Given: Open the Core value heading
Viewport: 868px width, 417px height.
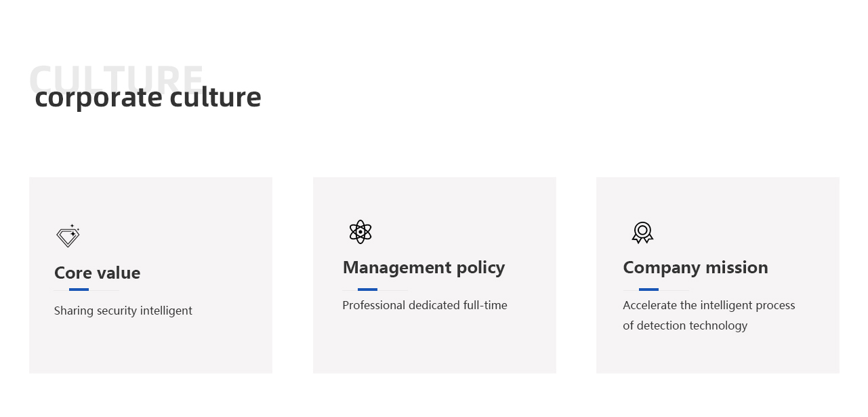Looking at the screenshot, I should (98, 273).
